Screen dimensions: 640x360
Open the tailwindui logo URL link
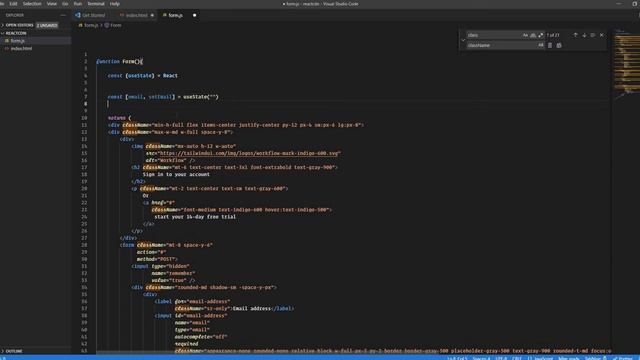(249, 153)
